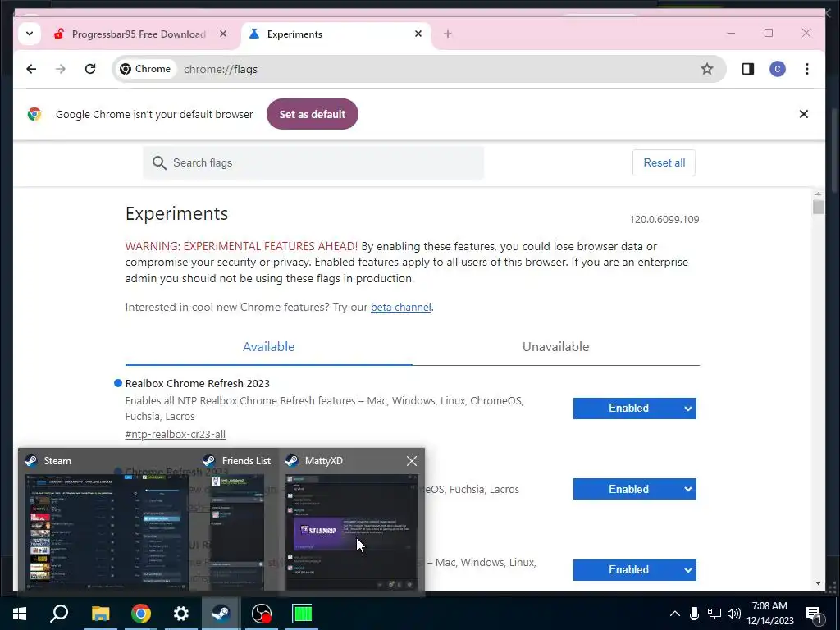Open dropdown for Realbox Chrome Refresh 2023
840x630 pixels.
[635, 409]
